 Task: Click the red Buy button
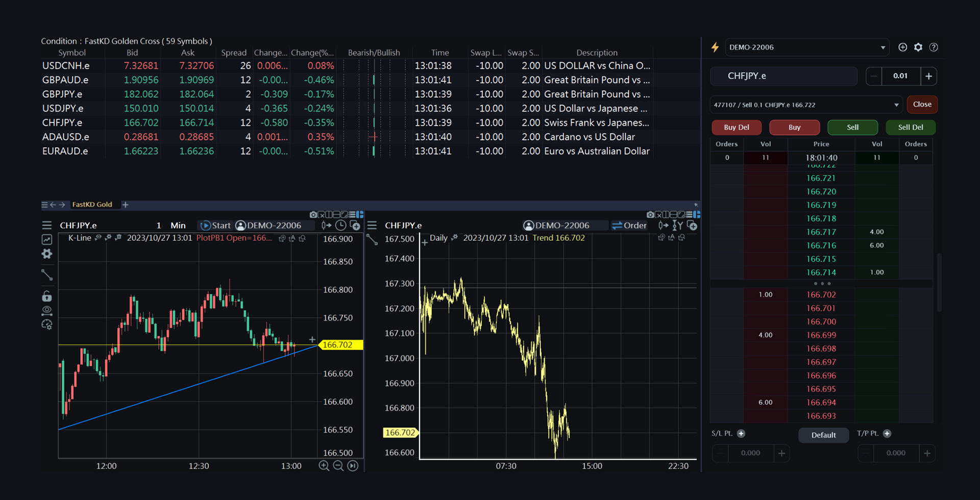click(794, 127)
